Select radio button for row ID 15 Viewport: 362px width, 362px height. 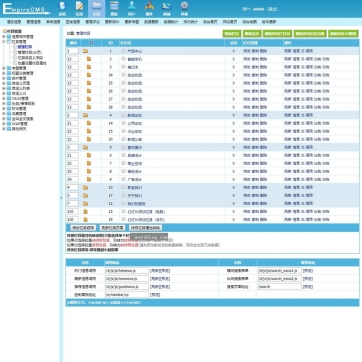[x=124, y=131]
